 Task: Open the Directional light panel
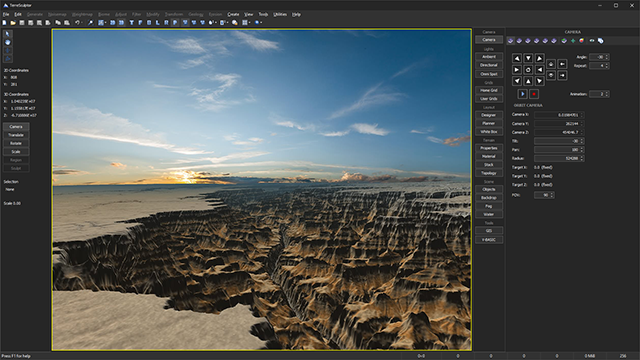tap(489, 65)
